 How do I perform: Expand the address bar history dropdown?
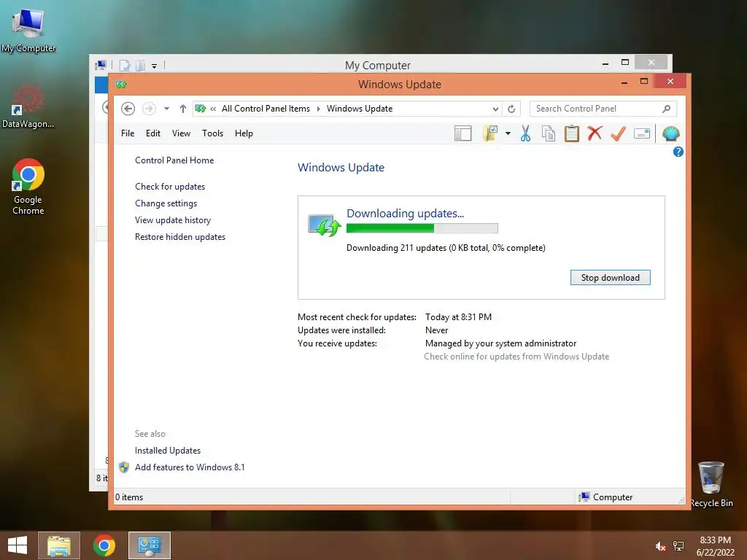pyautogui.click(x=495, y=109)
